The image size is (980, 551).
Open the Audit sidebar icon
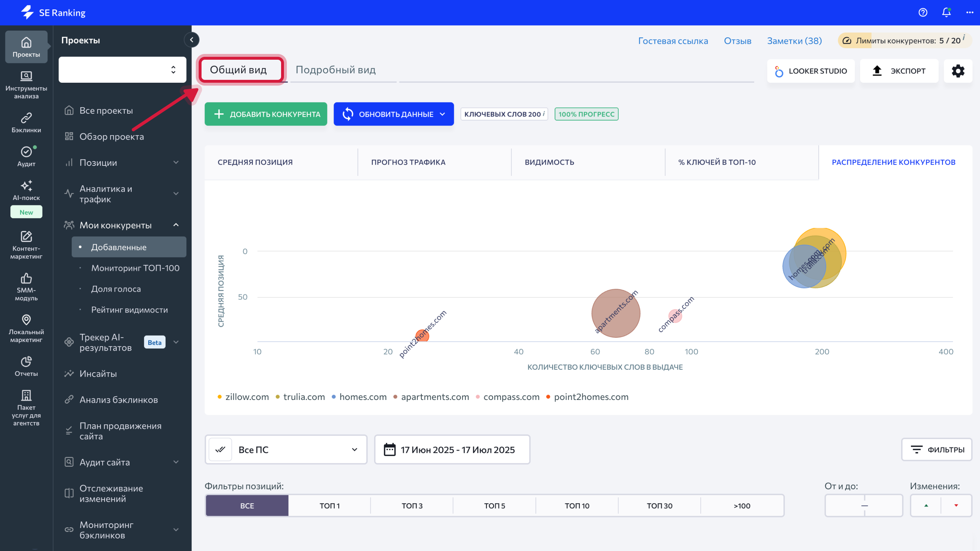pyautogui.click(x=26, y=156)
